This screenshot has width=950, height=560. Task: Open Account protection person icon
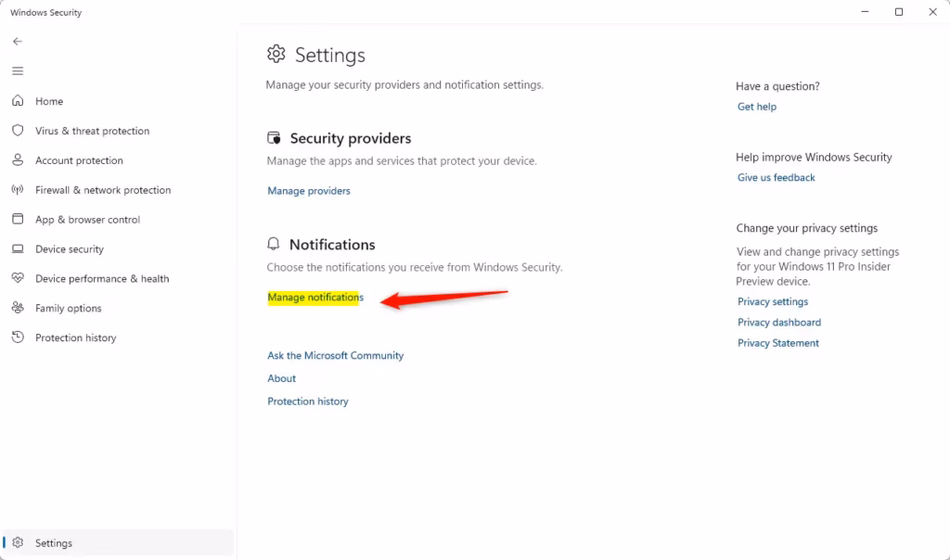[18, 160]
